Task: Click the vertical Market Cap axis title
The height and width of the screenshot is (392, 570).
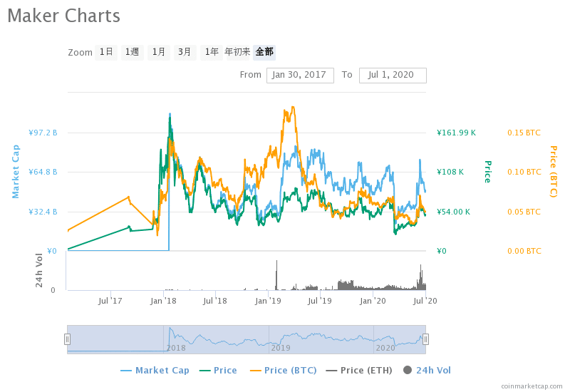Action: coord(16,172)
